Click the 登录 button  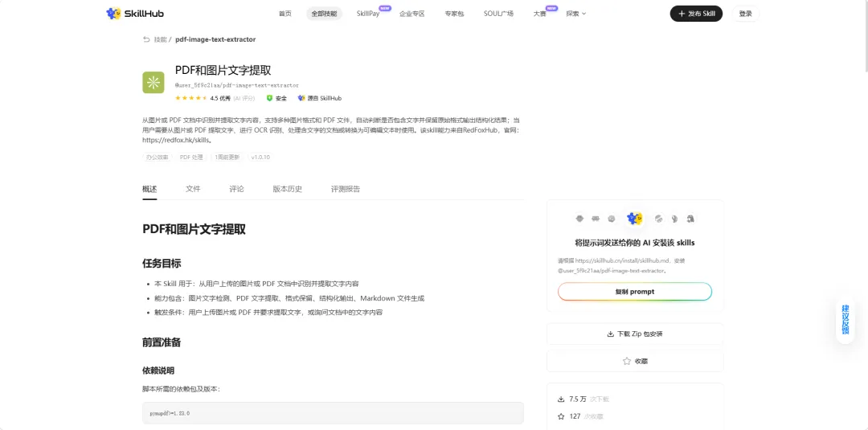coord(746,14)
